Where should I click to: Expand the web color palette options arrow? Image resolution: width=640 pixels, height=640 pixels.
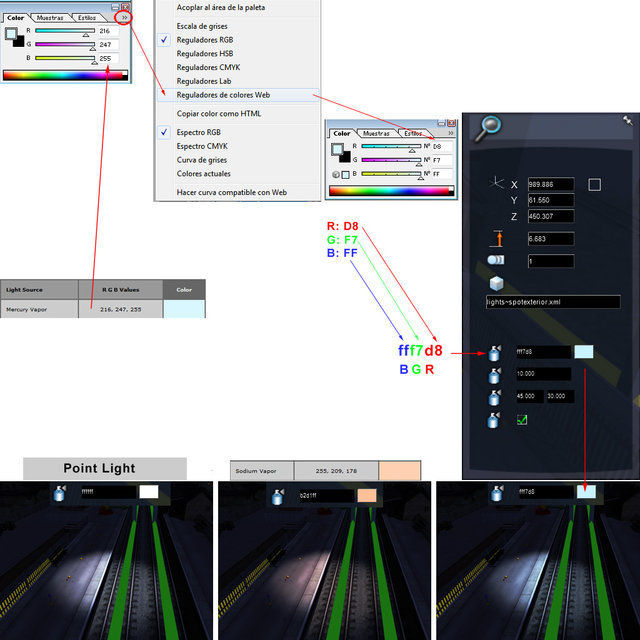pyautogui.click(x=451, y=133)
